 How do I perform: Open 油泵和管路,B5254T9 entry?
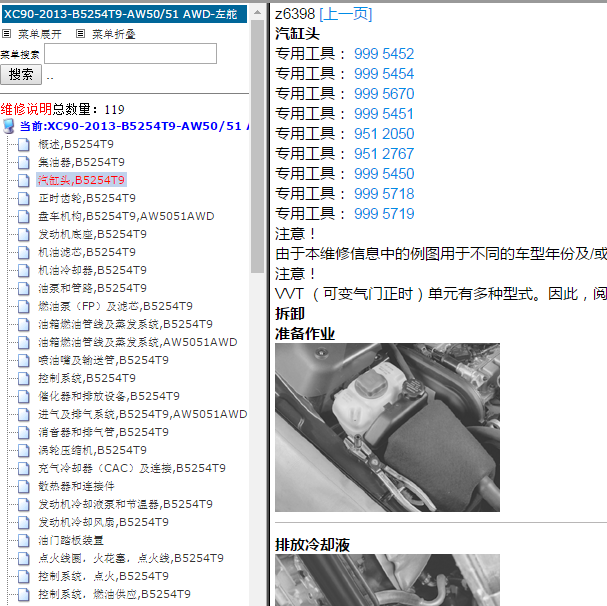[x=92, y=288]
